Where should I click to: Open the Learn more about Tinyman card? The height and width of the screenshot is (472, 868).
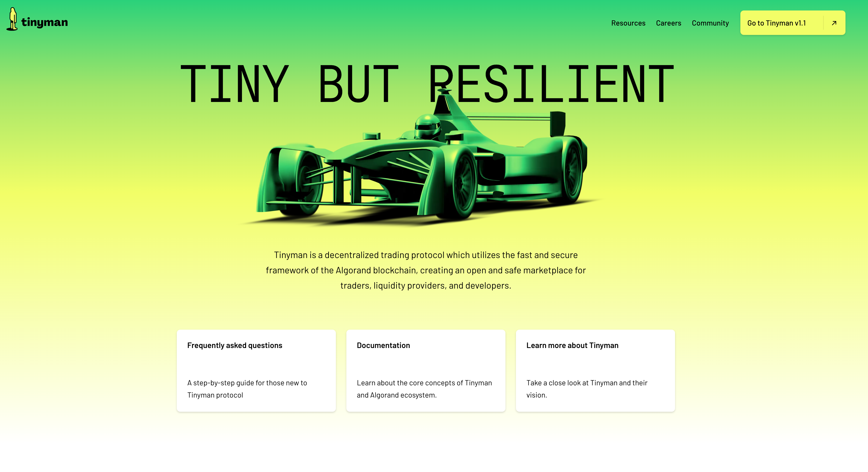click(x=595, y=371)
